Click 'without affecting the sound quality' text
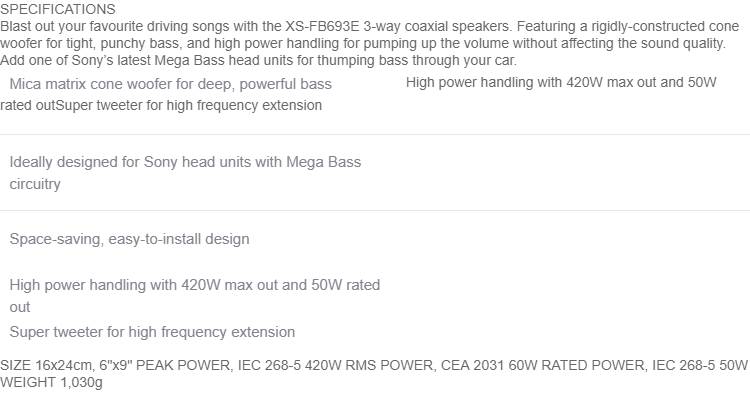Image resolution: width=750 pixels, height=394 pixels. point(619,43)
